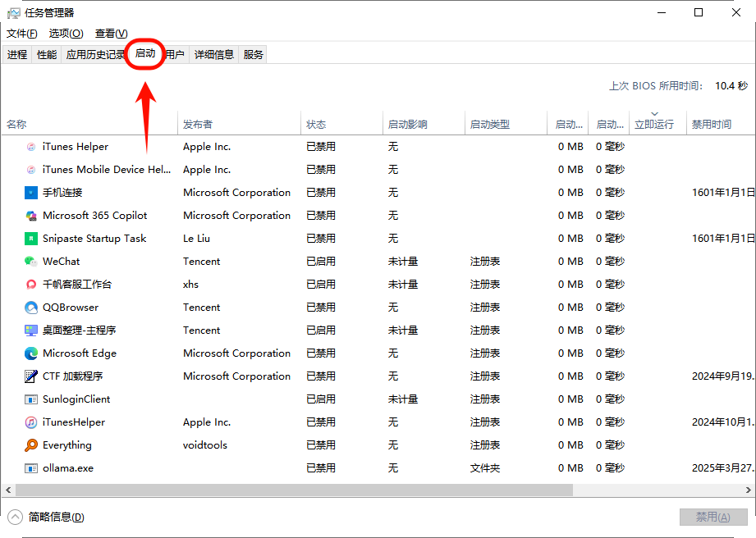Collapse to 简略信息 view
Image resolution: width=756 pixels, height=538 pixels.
(x=46, y=517)
